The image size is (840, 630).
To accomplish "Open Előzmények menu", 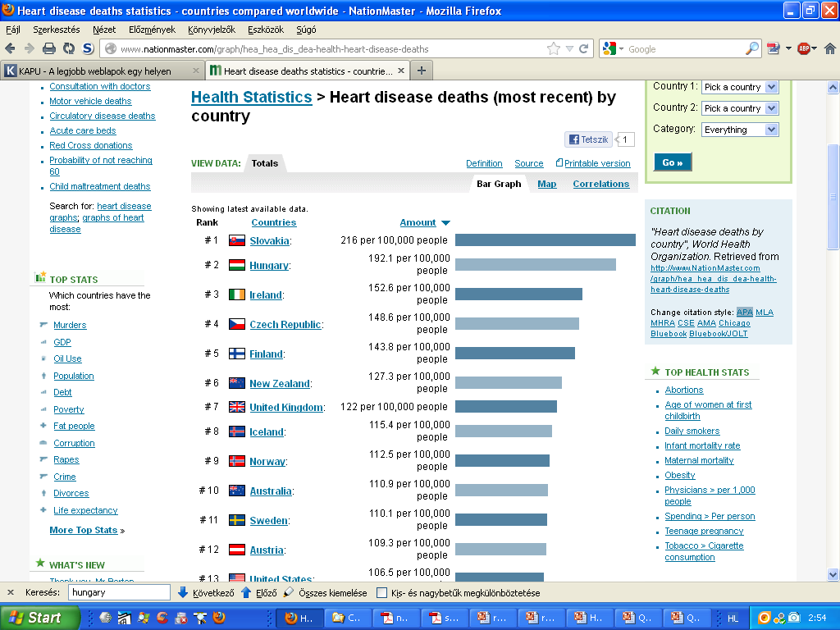I will click(x=152, y=30).
